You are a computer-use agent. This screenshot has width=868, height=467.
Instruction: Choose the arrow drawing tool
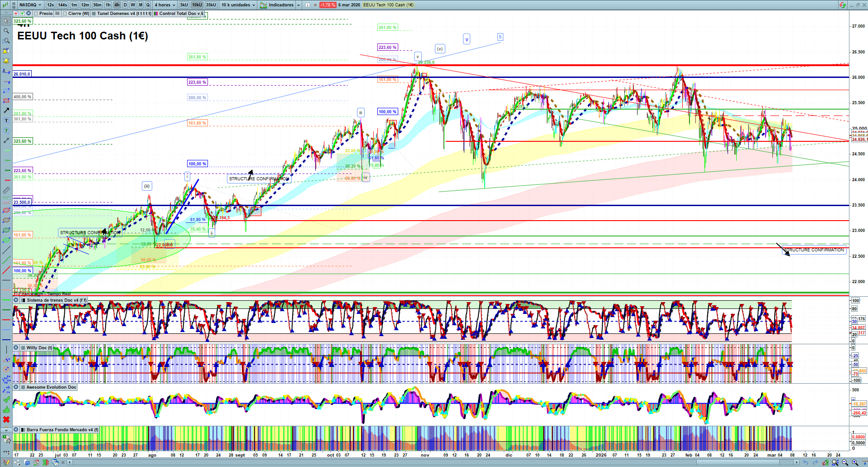(x=6, y=111)
